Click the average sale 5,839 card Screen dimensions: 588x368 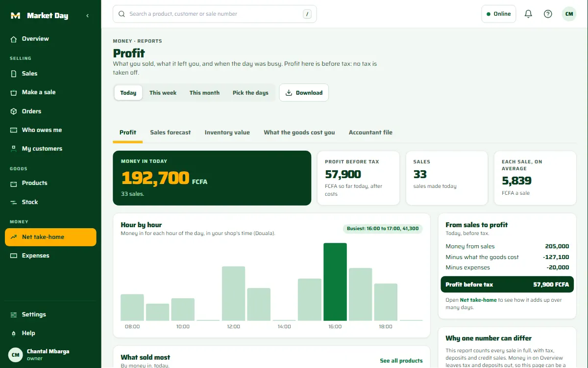pyautogui.click(x=535, y=178)
